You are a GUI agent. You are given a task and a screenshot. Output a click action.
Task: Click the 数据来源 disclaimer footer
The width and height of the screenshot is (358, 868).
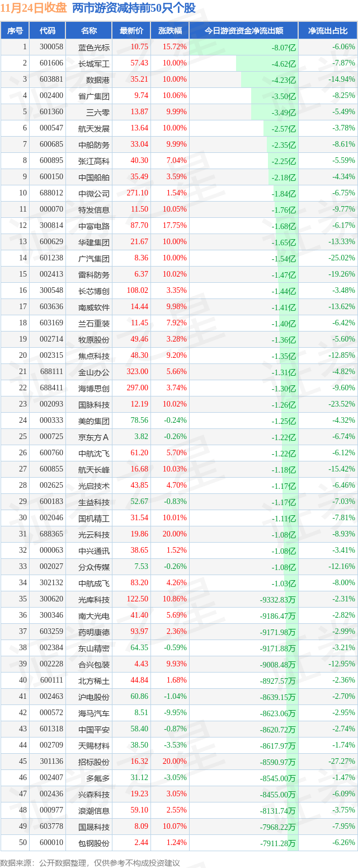point(90,863)
